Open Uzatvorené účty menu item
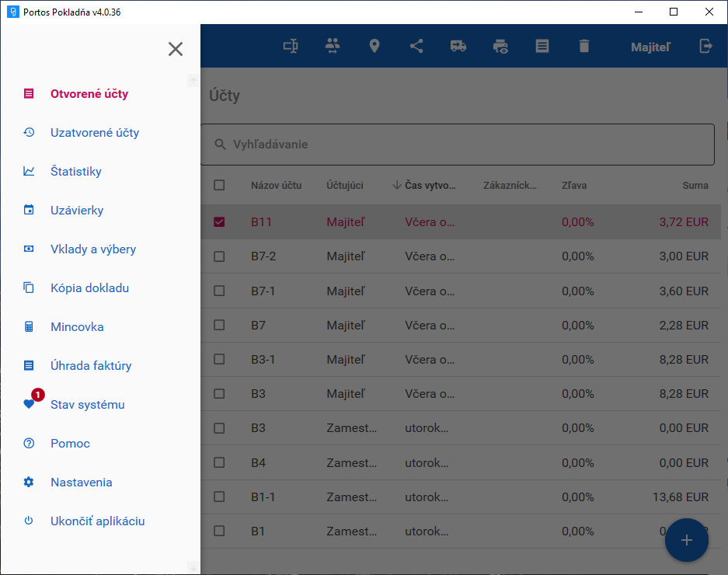The width and height of the screenshot is (728, 575). click(x=95, y=133)
